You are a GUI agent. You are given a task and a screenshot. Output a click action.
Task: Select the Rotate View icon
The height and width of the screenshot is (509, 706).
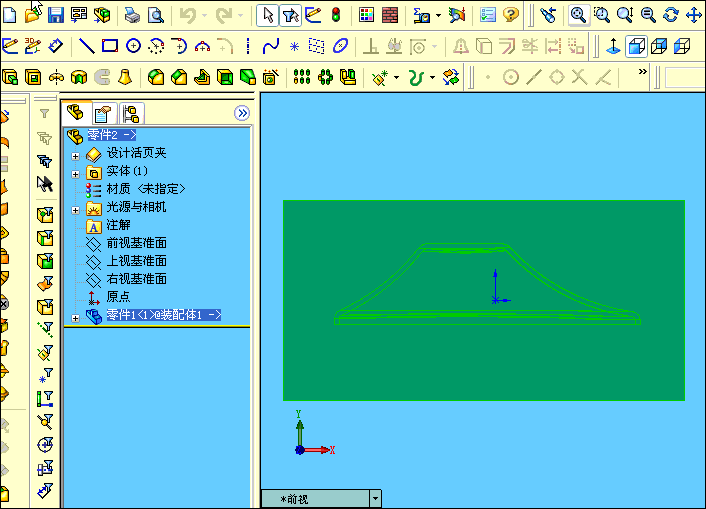pos(671,15)
